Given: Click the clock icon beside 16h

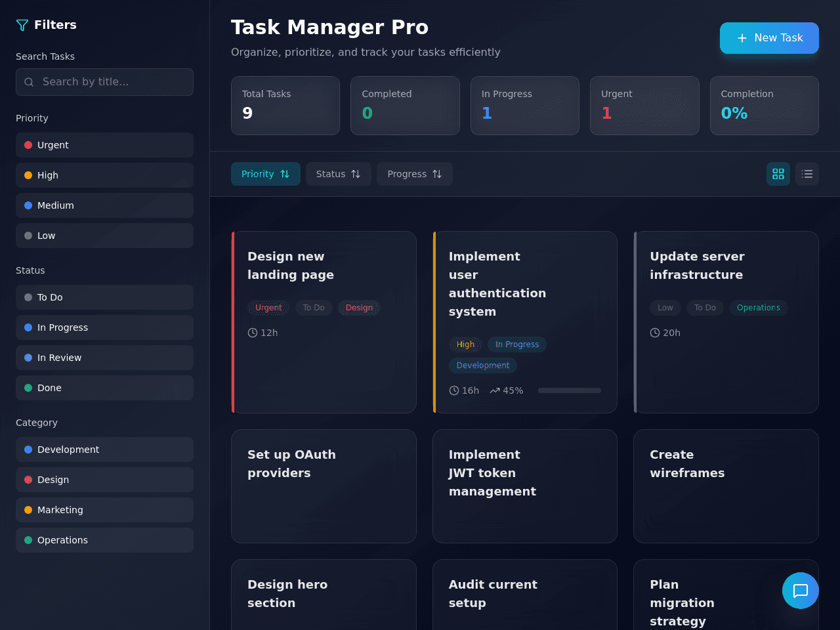Looking at the screenshot, I should [x=454, y=390].
